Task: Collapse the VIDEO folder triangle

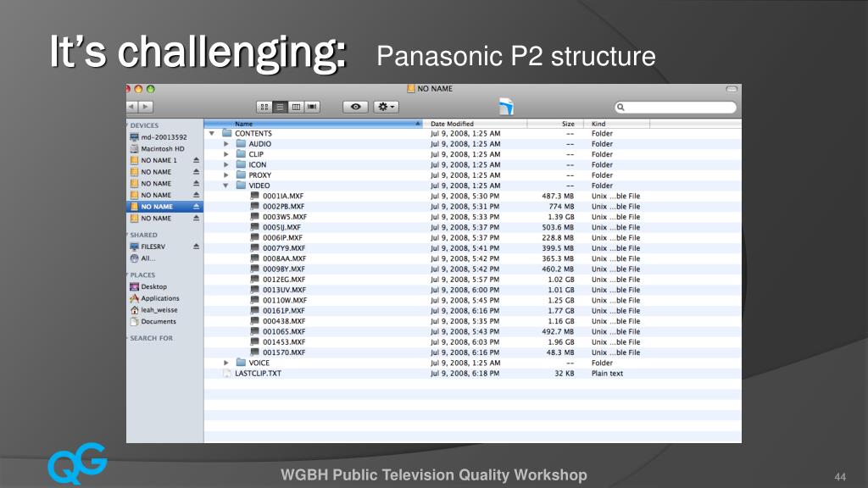Action: (x=225, y=186)
